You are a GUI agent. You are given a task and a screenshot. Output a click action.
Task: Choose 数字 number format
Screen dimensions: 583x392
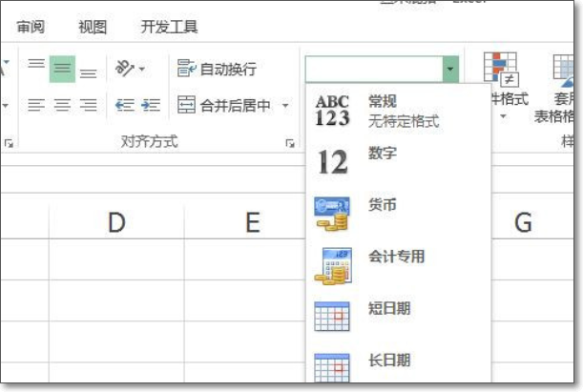[x=398, y=162]
